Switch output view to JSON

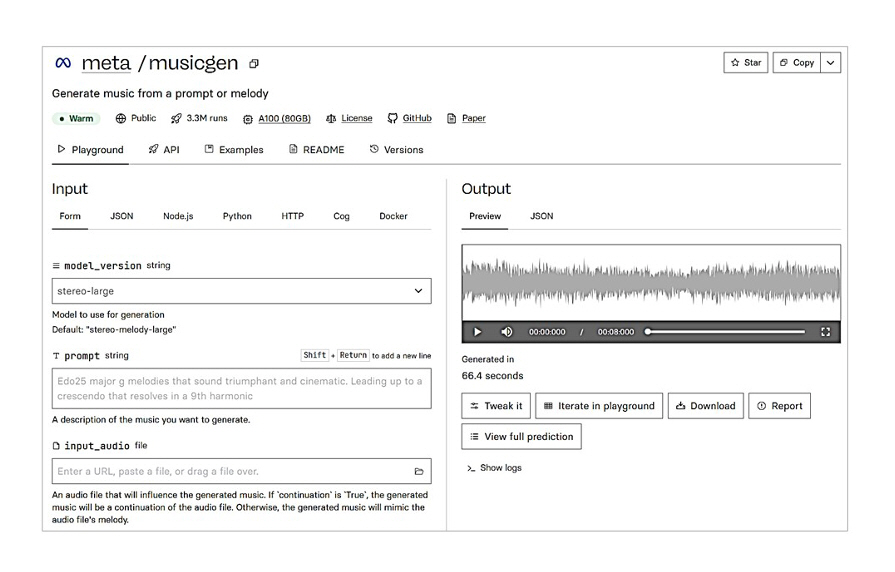(x=541, y=216)
